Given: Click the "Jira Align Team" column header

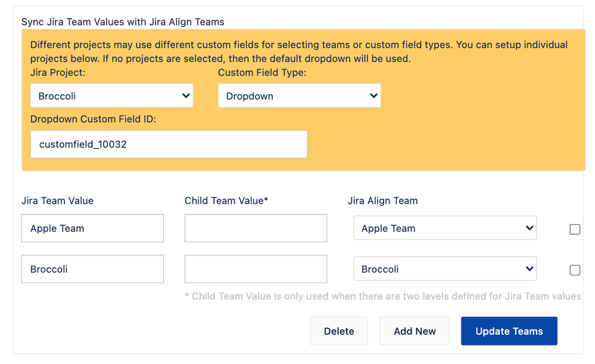Looking at the screenshot, I should coord(382,201).
